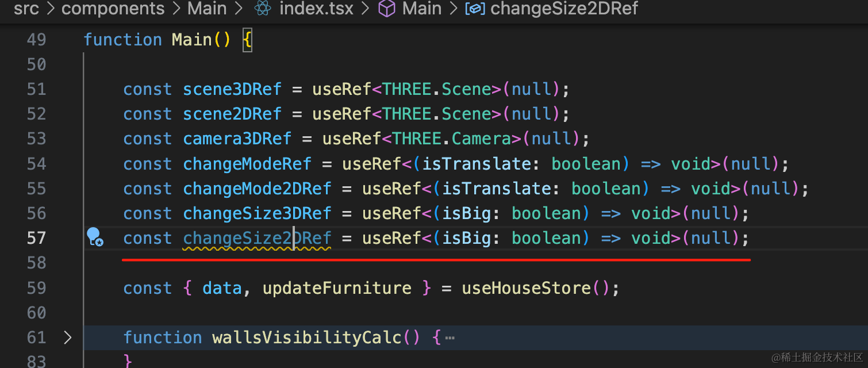Click the lightbulb code action icon
The height and width of the screenshot is (368, 868).
(94, 237)
